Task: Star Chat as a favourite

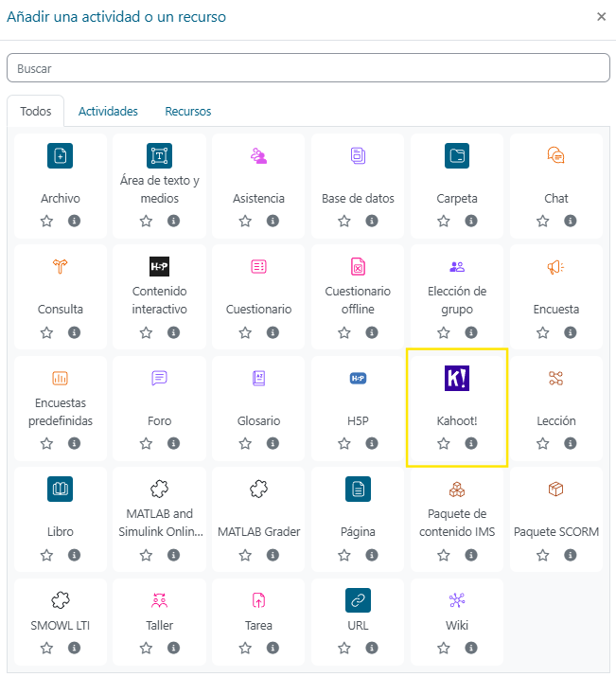Action: click(x=543, y=222)
